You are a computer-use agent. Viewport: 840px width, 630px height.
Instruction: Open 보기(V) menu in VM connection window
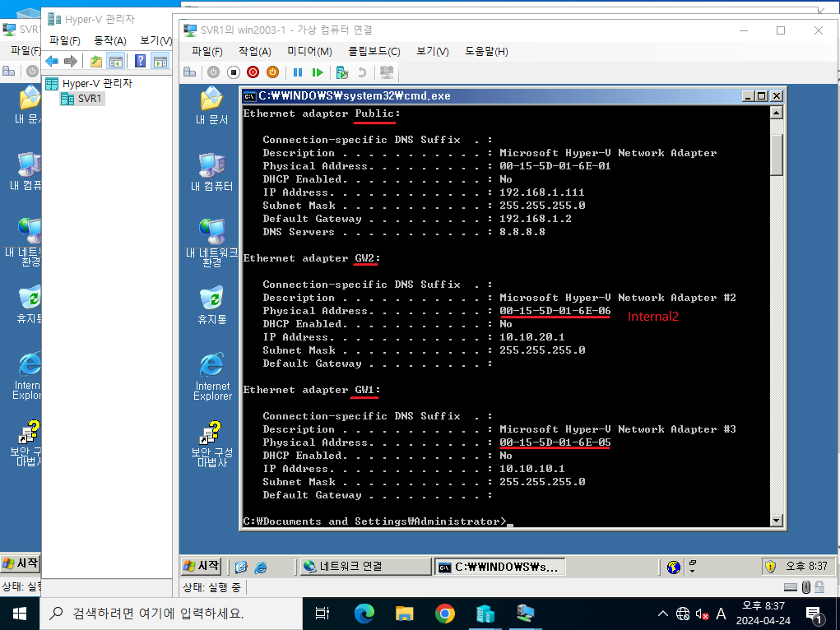coord(433,52)
